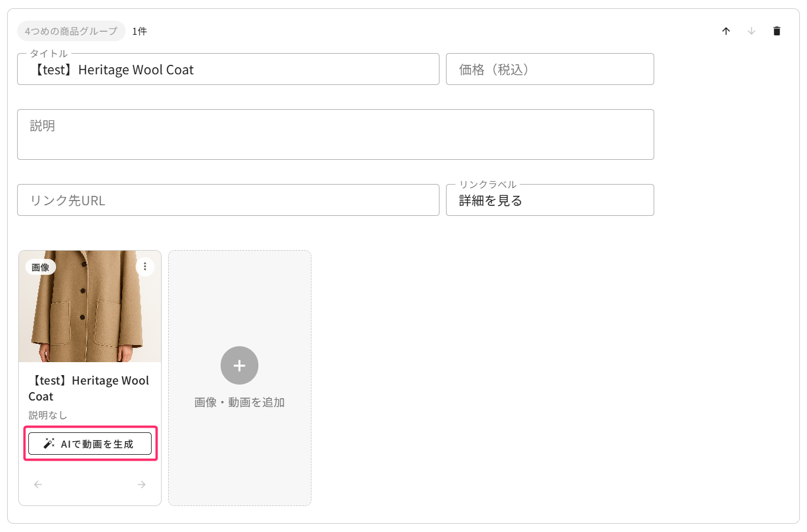Delete the product group with the trash icon

pyautogui.click(x=777, y=31)
